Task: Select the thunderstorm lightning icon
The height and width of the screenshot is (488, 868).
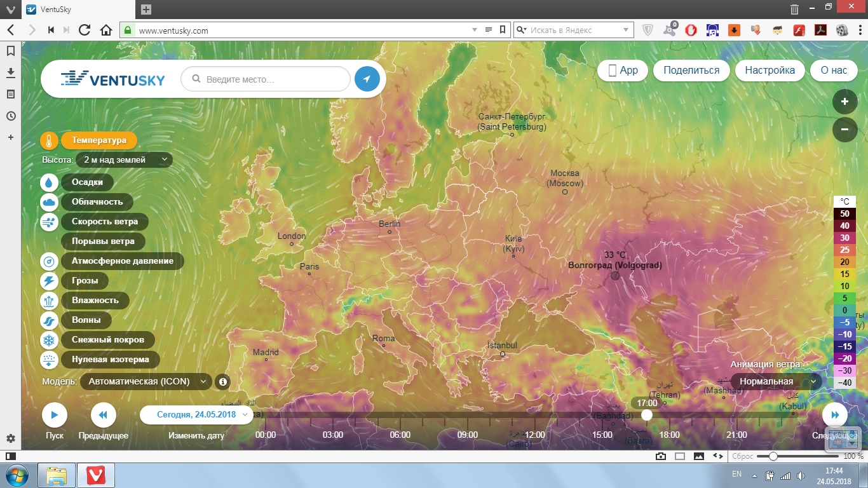Action: click(50, 281)
